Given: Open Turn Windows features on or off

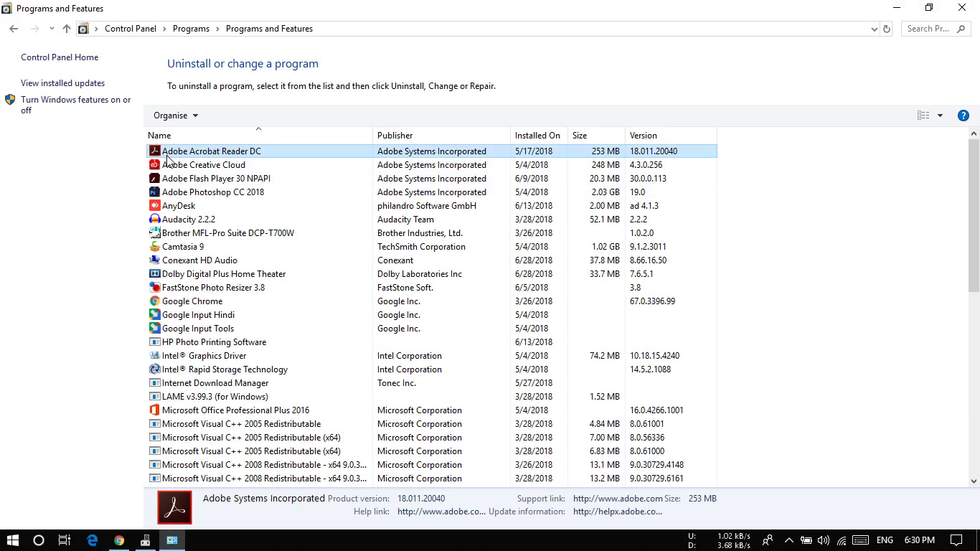Looking at the screenshot, I should [75, 105].
